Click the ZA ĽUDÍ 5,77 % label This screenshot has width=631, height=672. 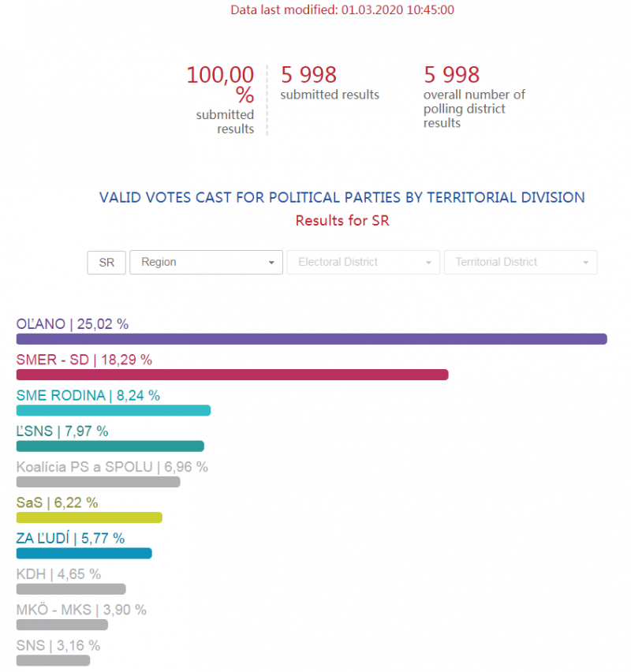coord(70,538)
